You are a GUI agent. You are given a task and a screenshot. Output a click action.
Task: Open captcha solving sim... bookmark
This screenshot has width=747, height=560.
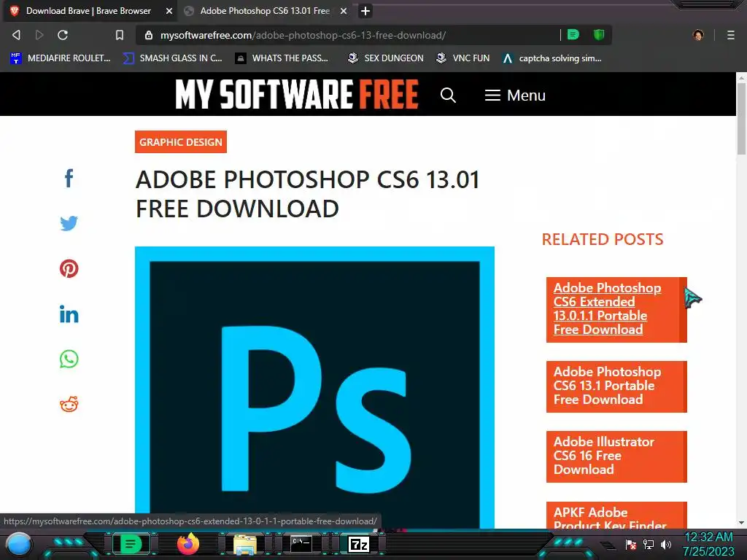coord(552,58)
